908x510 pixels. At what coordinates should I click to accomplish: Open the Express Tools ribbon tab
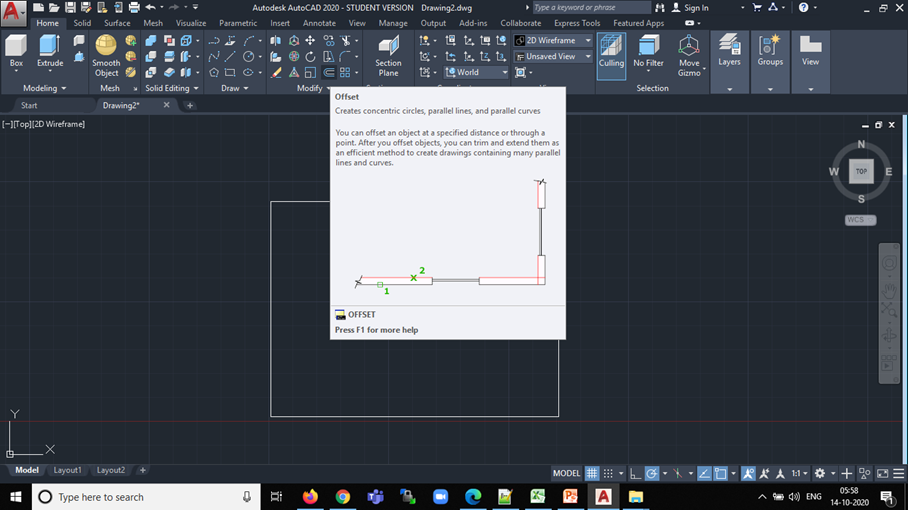[577, 23]
